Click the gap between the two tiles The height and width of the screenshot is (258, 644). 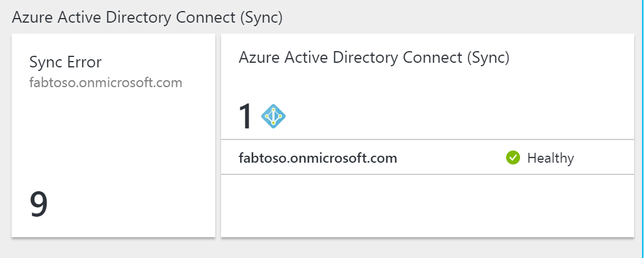(x=218, y=135)
